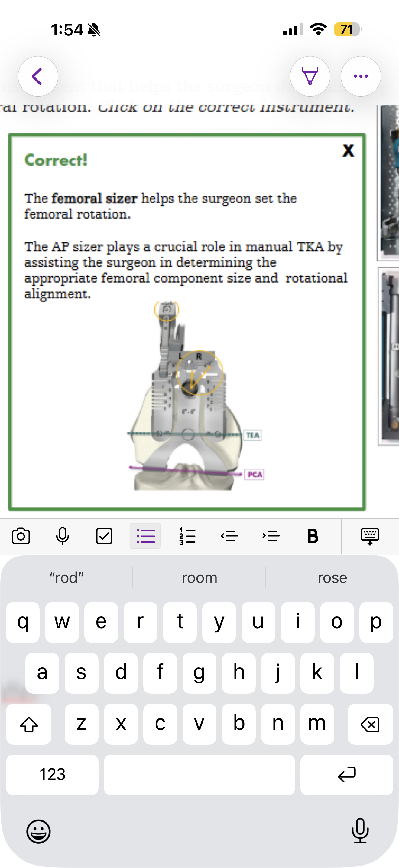
Task: Tap the 1:54 clock in status bar
Action: click(66, 30)
